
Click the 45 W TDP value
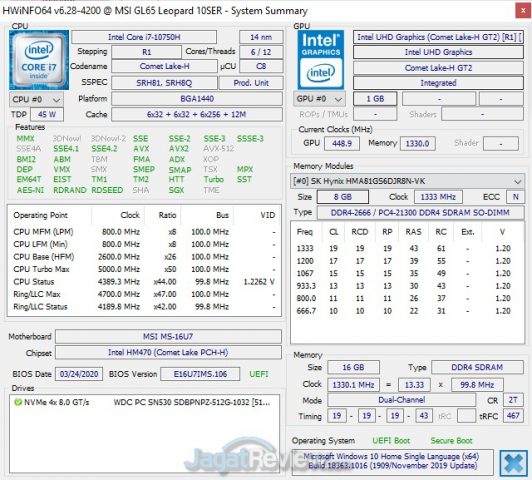[47, 114]
